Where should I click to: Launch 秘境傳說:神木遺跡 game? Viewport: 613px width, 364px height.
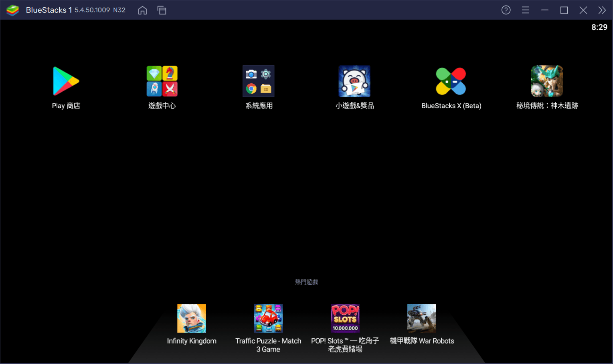(547, 81)
